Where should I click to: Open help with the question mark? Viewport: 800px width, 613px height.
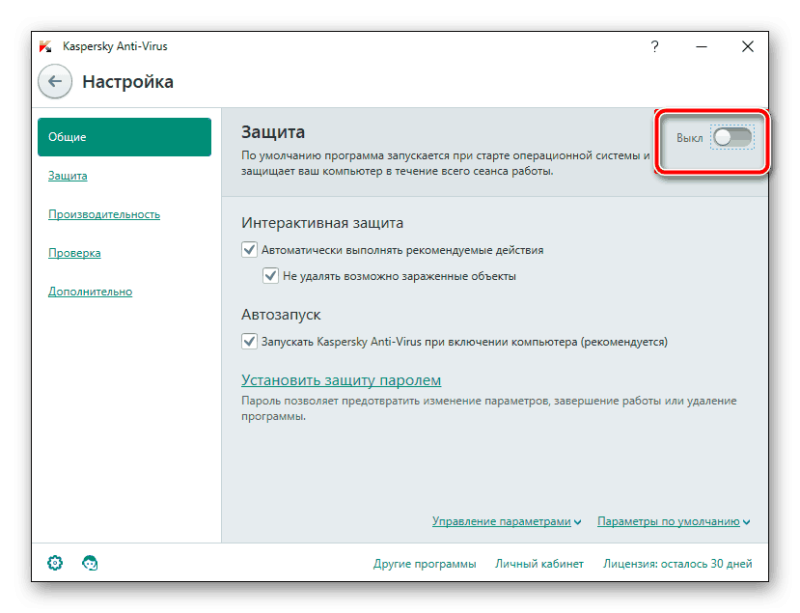[x=655, y=47]
